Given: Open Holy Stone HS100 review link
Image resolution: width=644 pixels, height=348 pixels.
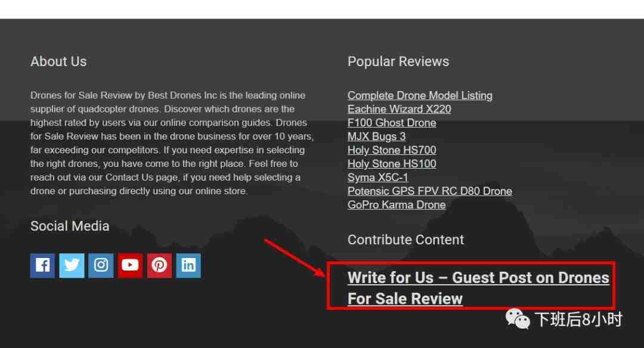Looking at the screenshot, I should (392, 164).
